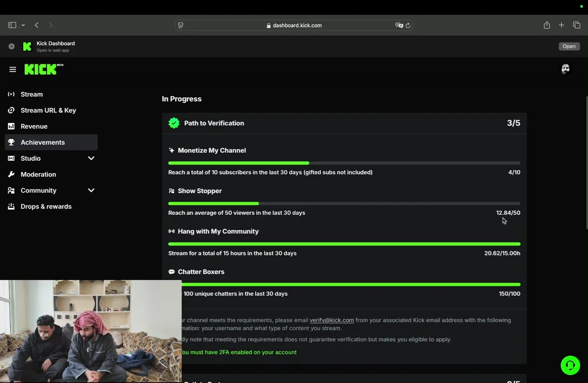Open the hamburger sidebar menu

(13, 69)
